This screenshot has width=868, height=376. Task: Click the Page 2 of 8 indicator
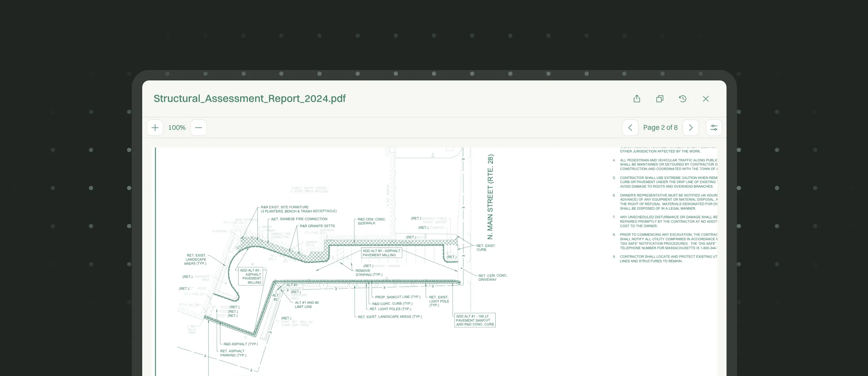(x=660, y=128)
